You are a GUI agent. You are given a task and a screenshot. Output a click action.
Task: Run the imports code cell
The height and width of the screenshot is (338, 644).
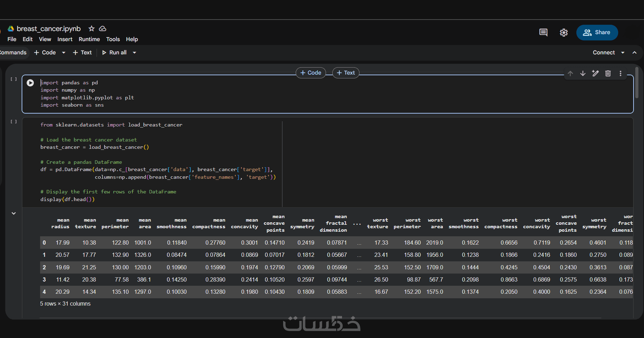tap(30, 83)
